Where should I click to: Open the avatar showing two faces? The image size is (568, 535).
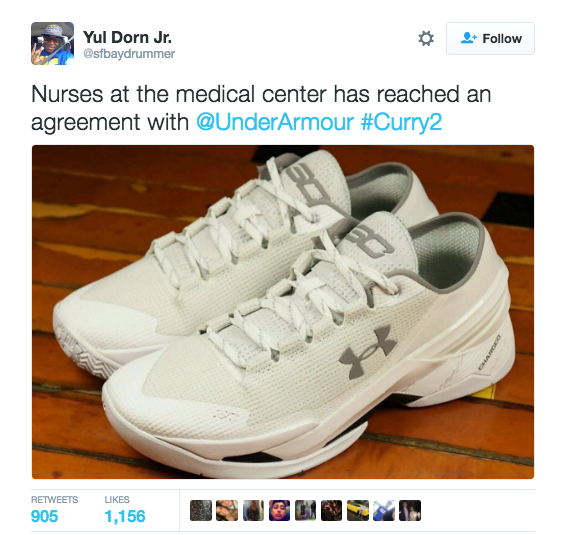pos(227,510)
